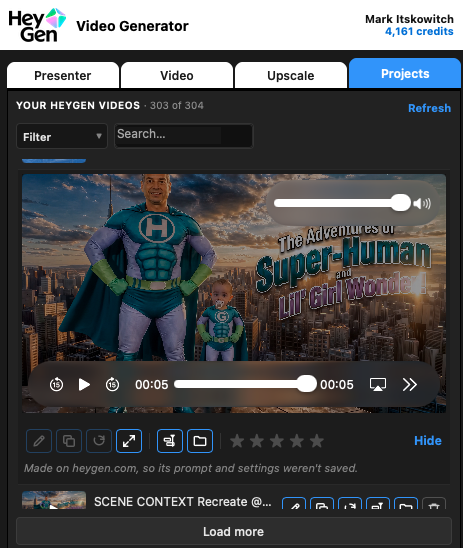This screenshot has height=548, width=463.
Task: Click the 303 of 304 count text
Action: pyautogui.click(x=177, y=106)
